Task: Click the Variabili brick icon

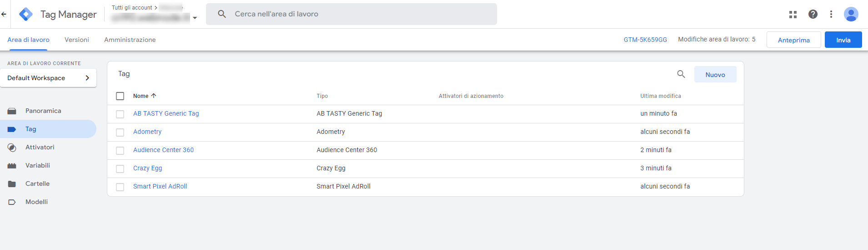Action: pyautogui.click(x=12, y=166)
